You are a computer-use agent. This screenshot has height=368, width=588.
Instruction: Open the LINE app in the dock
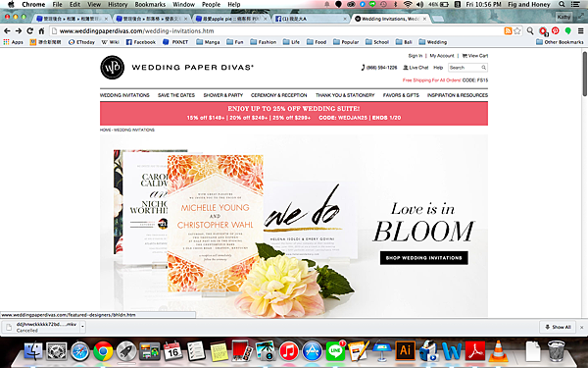[x=335, y=351]
